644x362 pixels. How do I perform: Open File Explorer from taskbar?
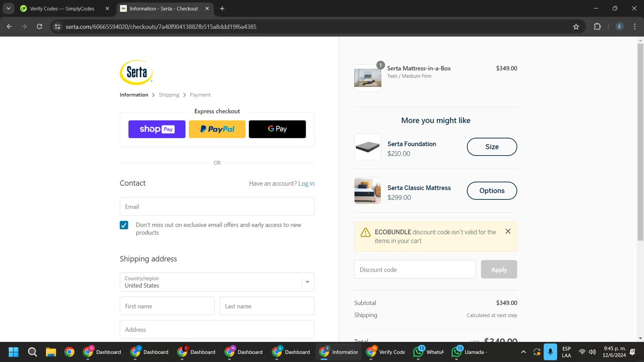pos(51,352)
